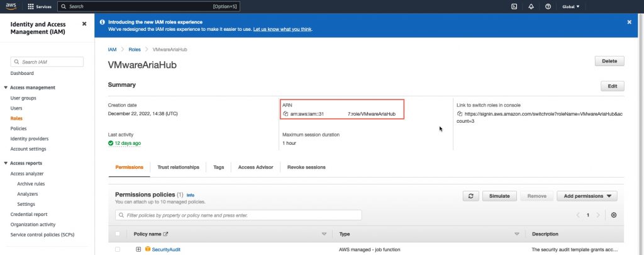Select all policies with header checkbox
Screen dimensions: 644x255
118,234
